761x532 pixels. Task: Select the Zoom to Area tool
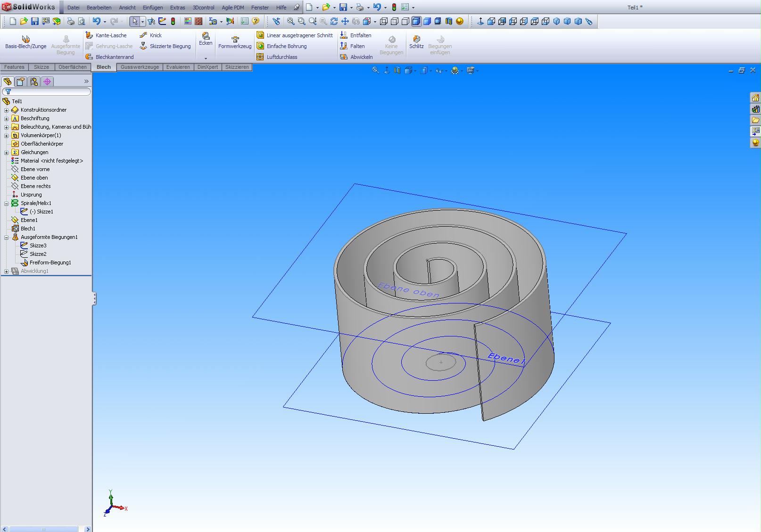point(301,21)
